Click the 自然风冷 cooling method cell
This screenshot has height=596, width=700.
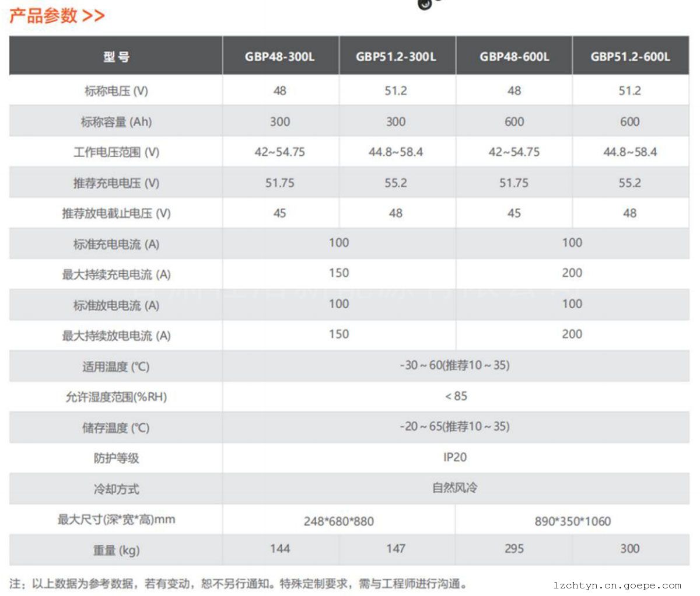pyautogui.click(x=454, y=488)
